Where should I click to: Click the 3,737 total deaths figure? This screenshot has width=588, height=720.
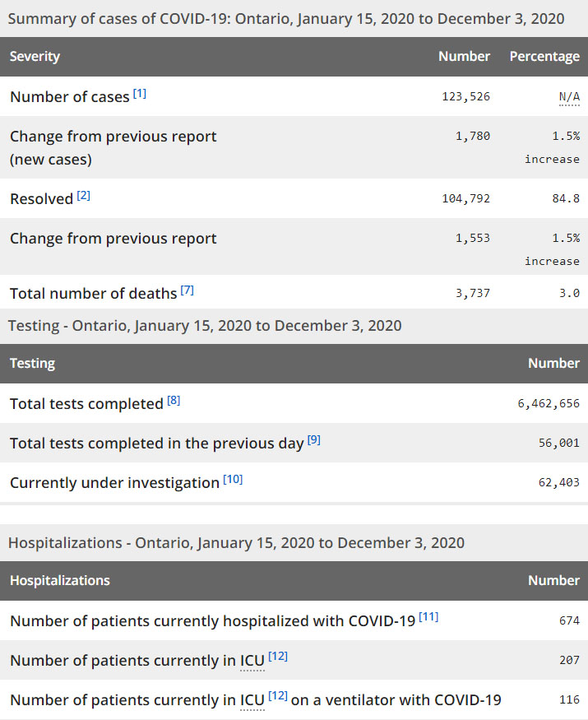click(473, 293)
